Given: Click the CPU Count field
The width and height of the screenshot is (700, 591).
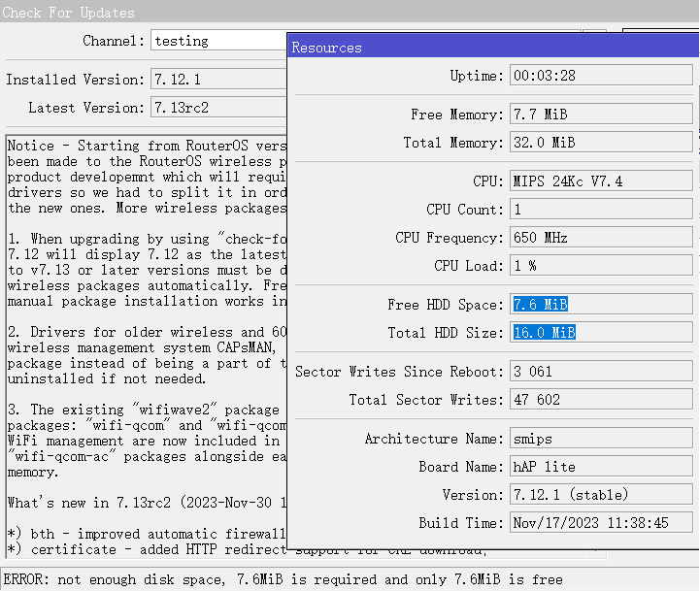Looking at the screenshot, I should 602,210.
